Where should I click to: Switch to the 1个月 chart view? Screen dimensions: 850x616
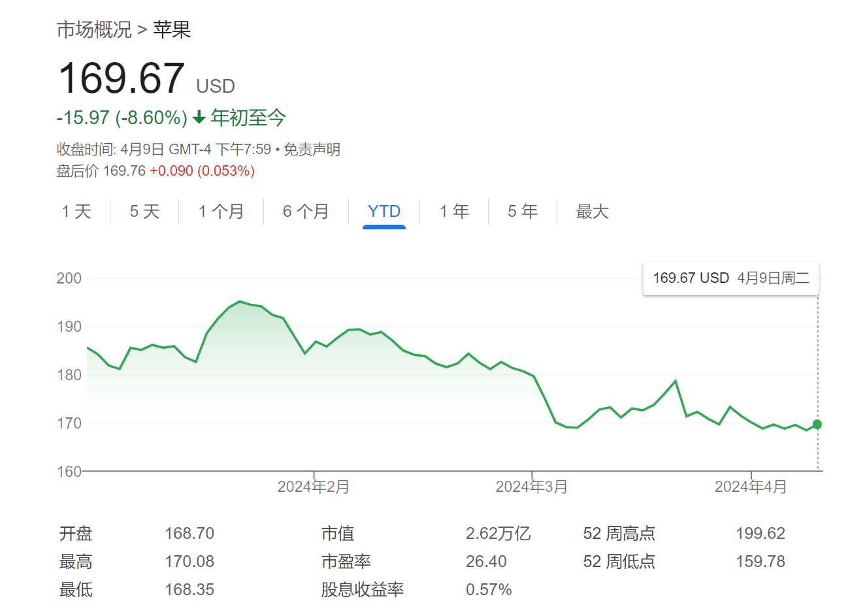coord(220,211)
